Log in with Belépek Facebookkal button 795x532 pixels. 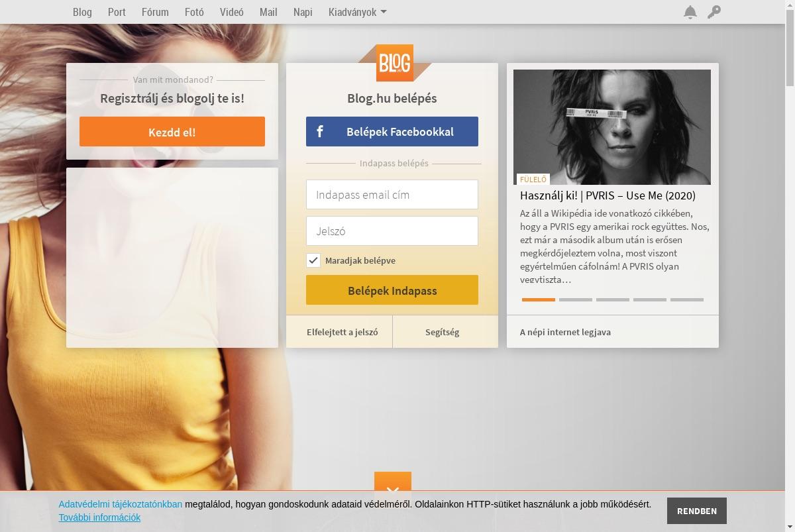pyautogui.click(x=392, y=131)
